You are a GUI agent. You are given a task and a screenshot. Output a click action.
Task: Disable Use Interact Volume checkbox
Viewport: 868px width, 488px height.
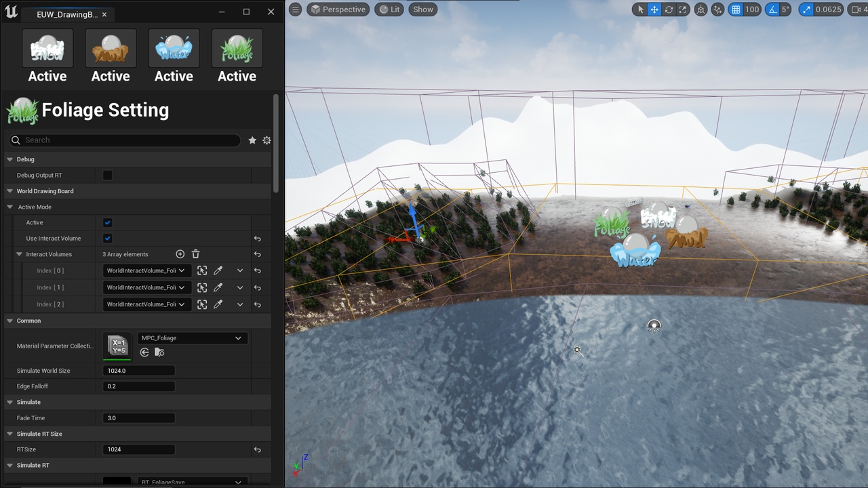[107, 239]
